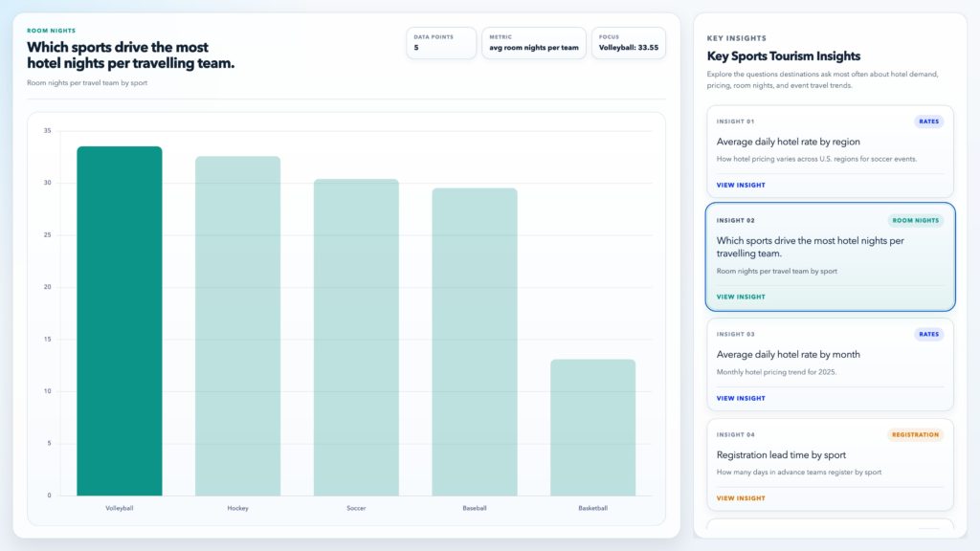Click the orange REGISTRATION badge
Screen dimensions: 980x551
click(915, 434)
